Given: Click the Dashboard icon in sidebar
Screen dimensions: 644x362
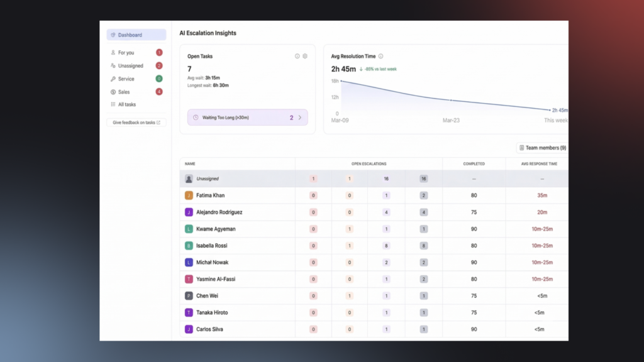Looking at the screenshot, I should pos(113,35).
